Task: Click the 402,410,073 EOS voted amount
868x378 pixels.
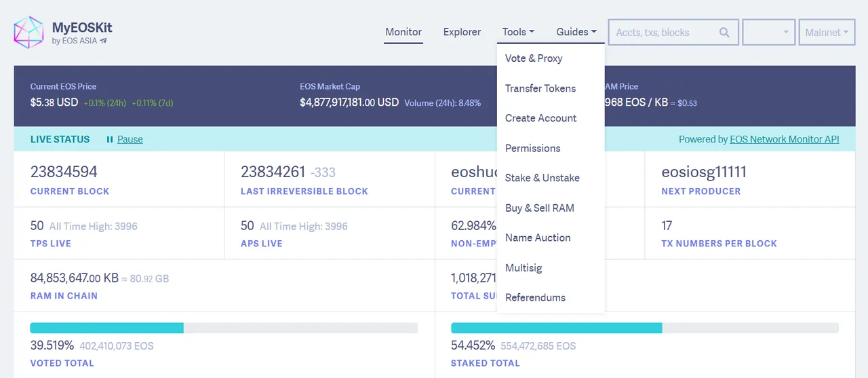Action: click(x=117, y=346)
